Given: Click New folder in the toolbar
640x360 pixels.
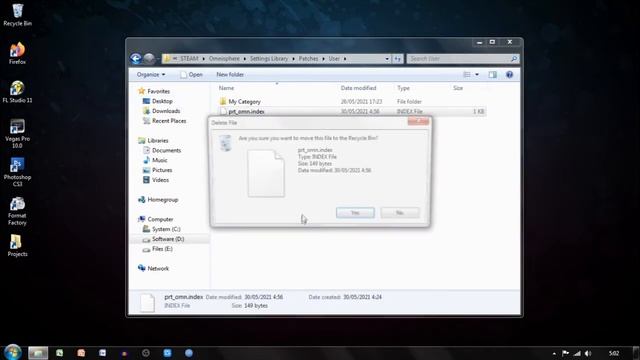Looking at the screenshot, I should coord(230,75).
